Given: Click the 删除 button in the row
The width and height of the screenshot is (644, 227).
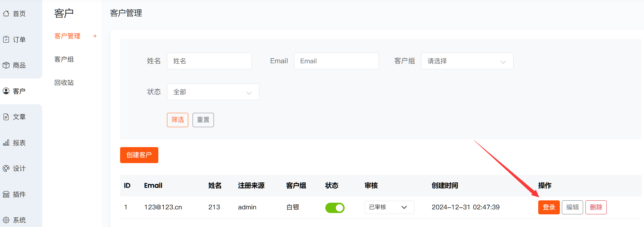Looking at the screenshot, I should click(596, 207).
